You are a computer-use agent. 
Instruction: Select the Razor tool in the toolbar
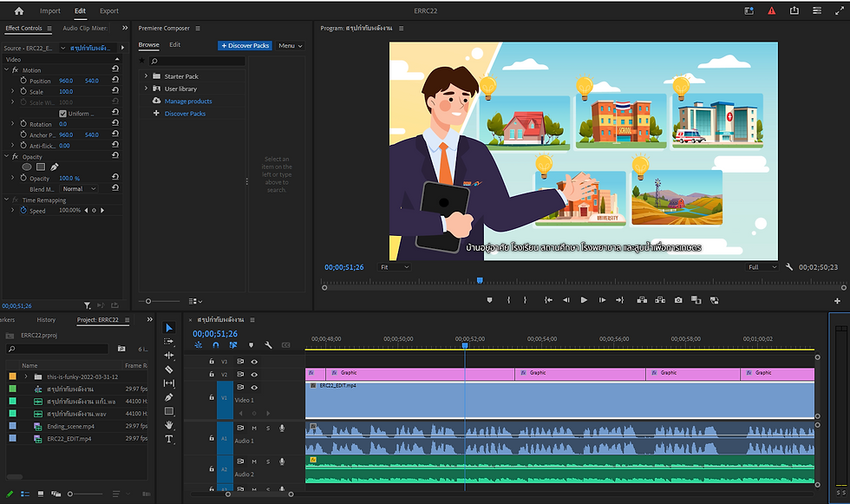tap(169, 370)
